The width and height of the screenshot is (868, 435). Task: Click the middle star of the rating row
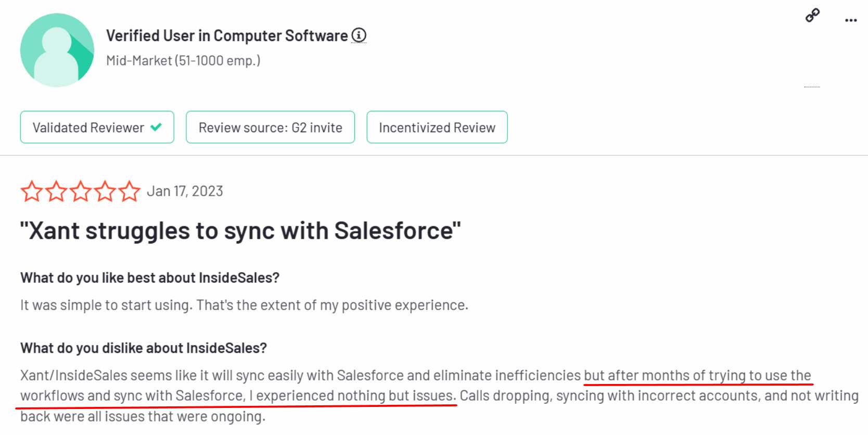pyautogui.click(x=80, y=191)
